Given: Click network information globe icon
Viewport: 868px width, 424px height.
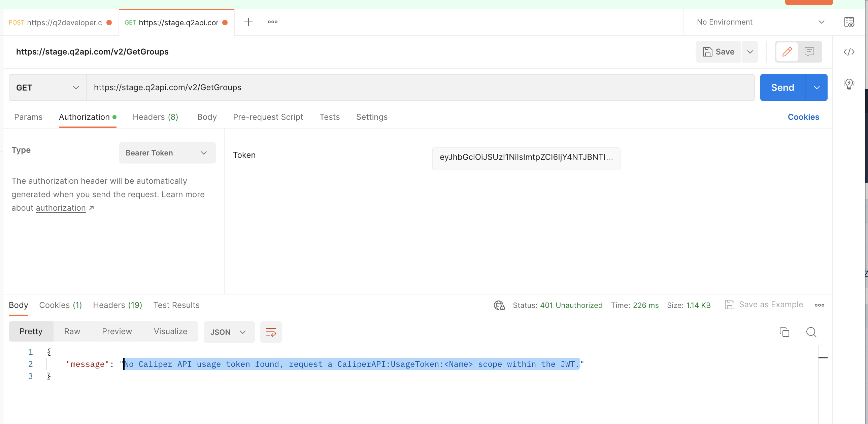Looking at the screenshot, I should (x=499, y=305).
